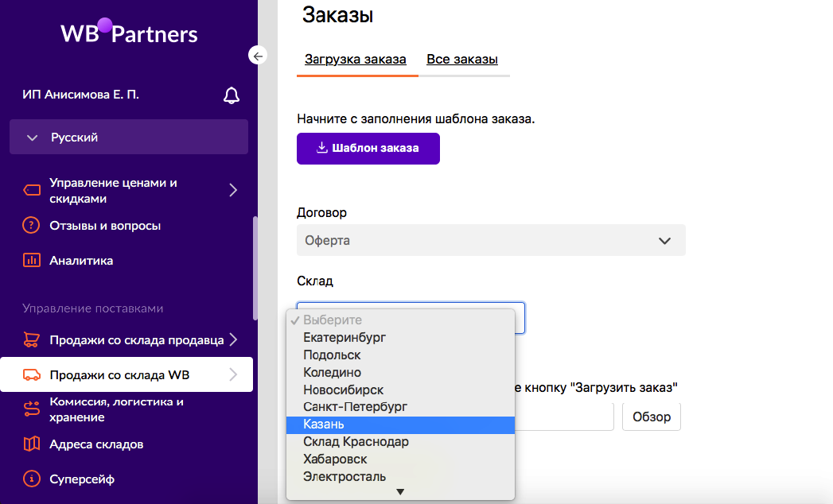
Task: Choose Новосибирск warehouse option
Action: [x=400, y=390]
